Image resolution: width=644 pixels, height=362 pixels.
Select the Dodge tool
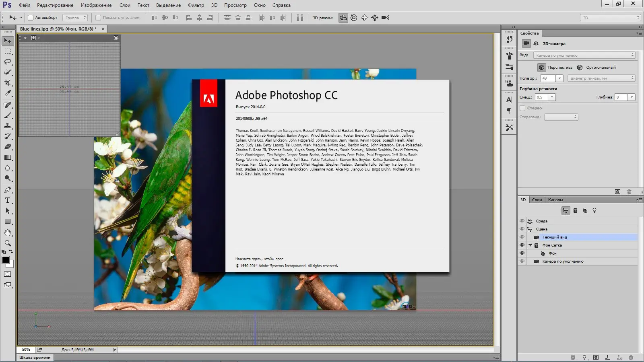(8, 178)
